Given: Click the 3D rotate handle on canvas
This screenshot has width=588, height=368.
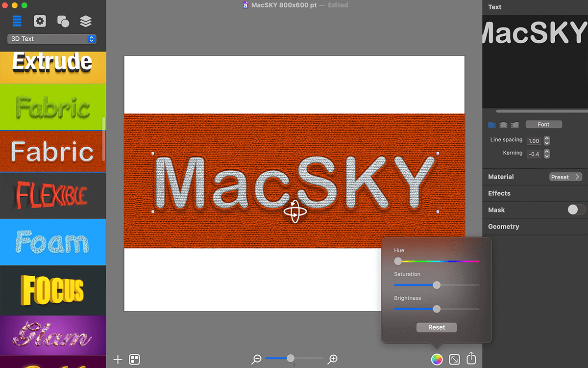Looking at the screenshot, I should point(295,212).
